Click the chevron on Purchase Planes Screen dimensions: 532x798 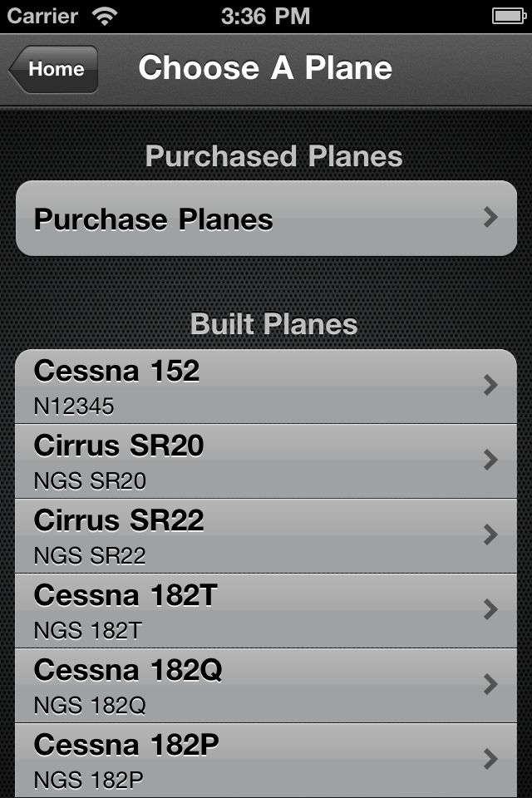coord(490,217)
